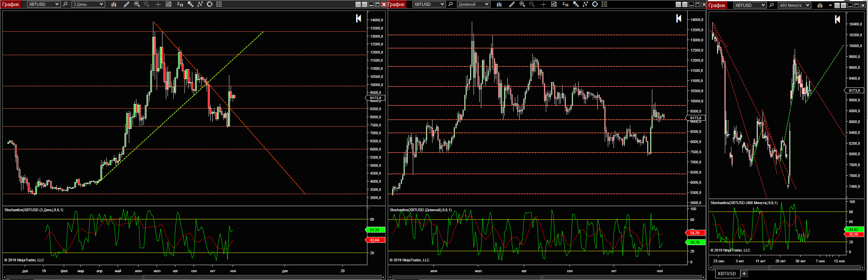Open Strategies icon in the Дневной chart toolbar
Viewport: 868px width, 280px height.
576,4
